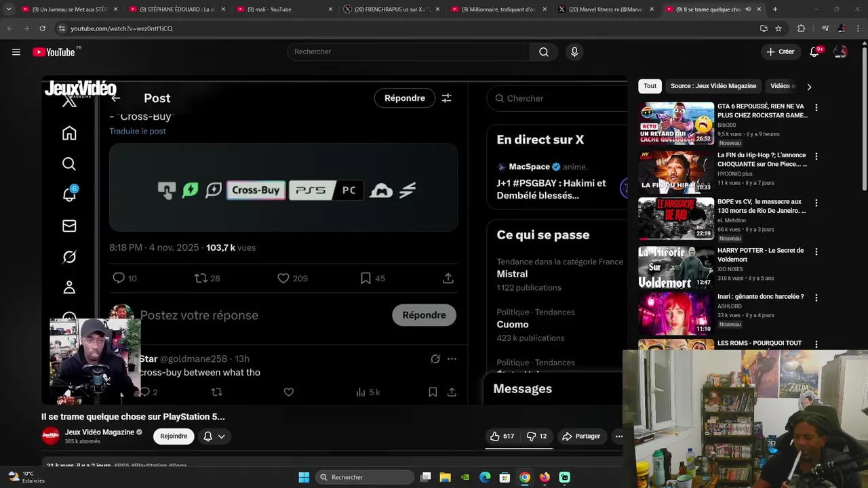Switch to Un Jumeau se Met aux tab
Image resolution: width=868 pixels, height=488 pixels.
69,9
